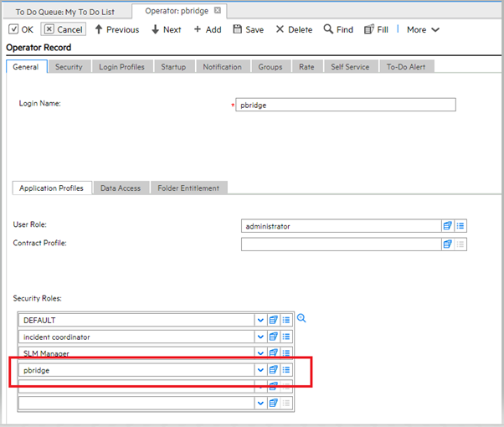This screenshot has width=504, height=427.
Task: Click the Login Name input field
Action: click(346, 105)
